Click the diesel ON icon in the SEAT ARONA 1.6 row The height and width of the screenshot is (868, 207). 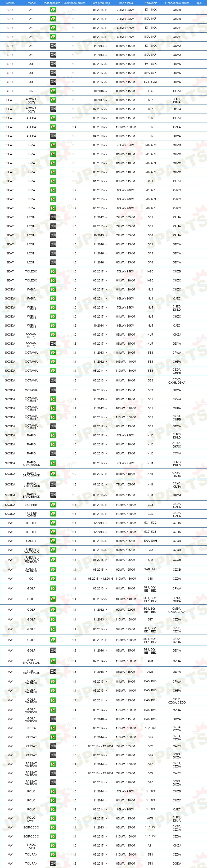click(53, 109)
